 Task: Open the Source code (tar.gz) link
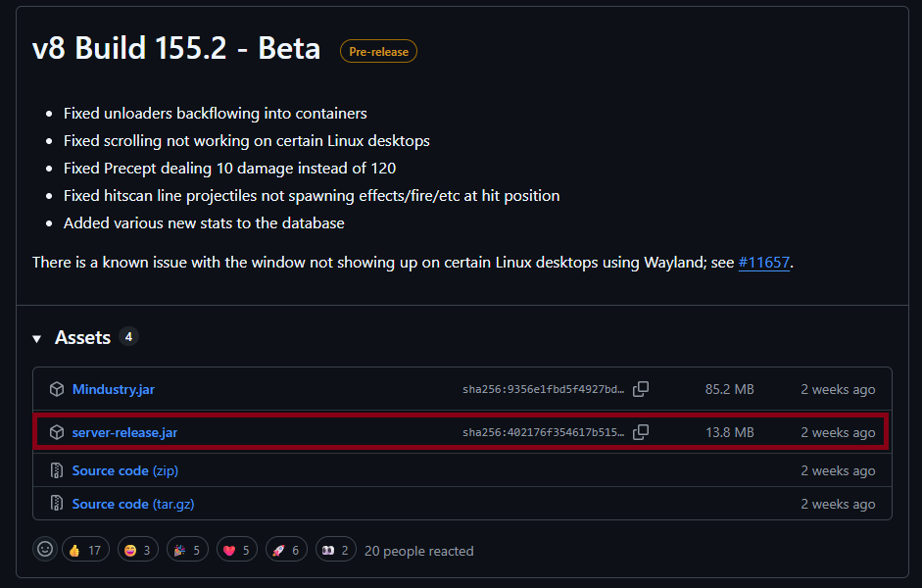pos(132,504)
